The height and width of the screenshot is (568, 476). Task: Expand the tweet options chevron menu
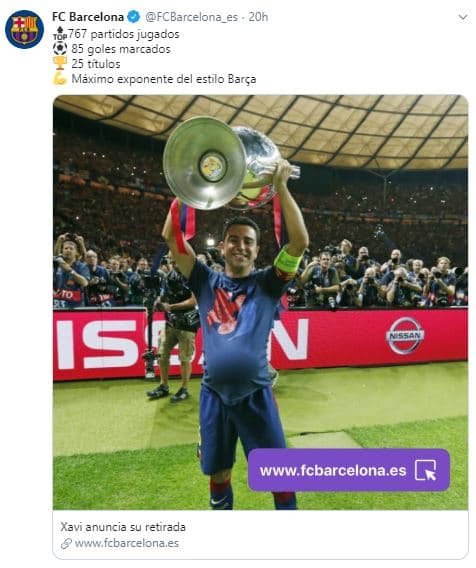coord(463,17)
